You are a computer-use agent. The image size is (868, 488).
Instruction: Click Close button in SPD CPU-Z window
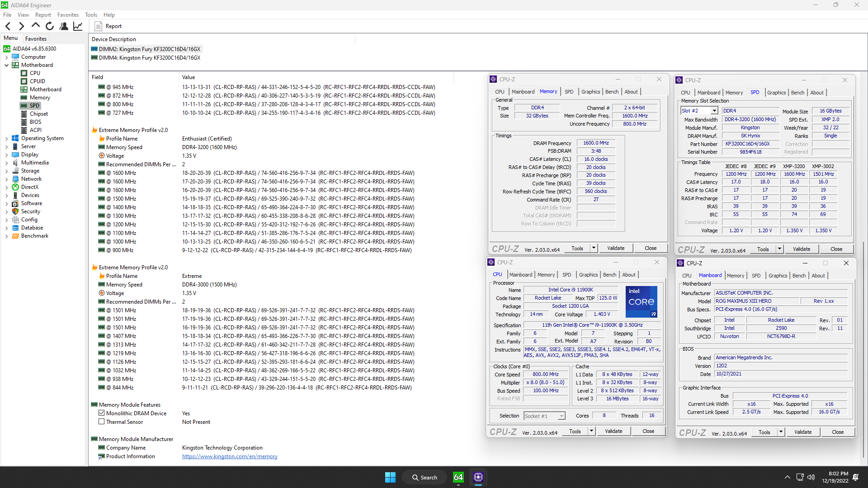point(836,249)
